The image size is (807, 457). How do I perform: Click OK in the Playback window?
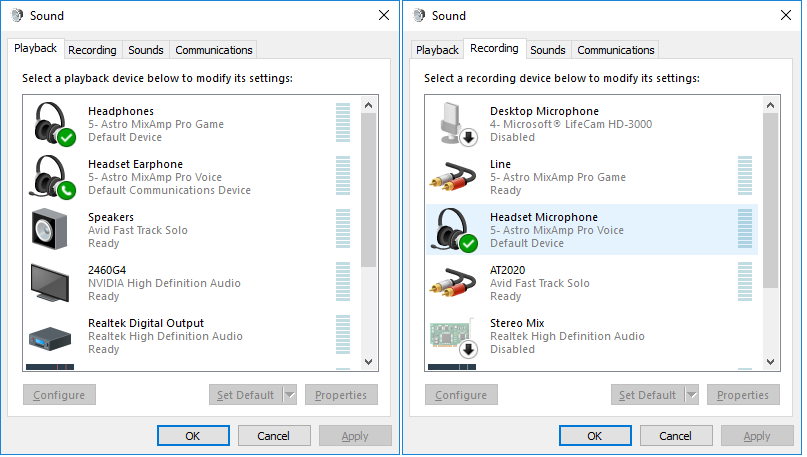[x=193, y=436]
